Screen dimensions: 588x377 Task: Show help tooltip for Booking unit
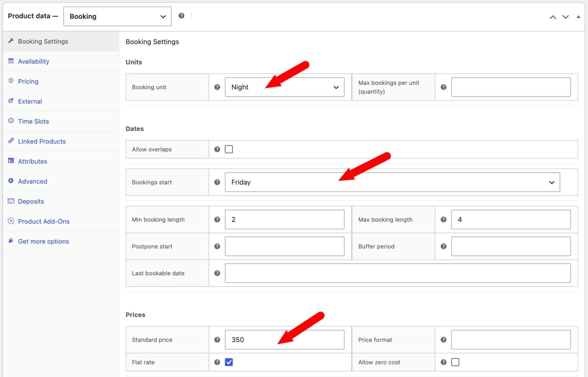[x=217, y=87]
